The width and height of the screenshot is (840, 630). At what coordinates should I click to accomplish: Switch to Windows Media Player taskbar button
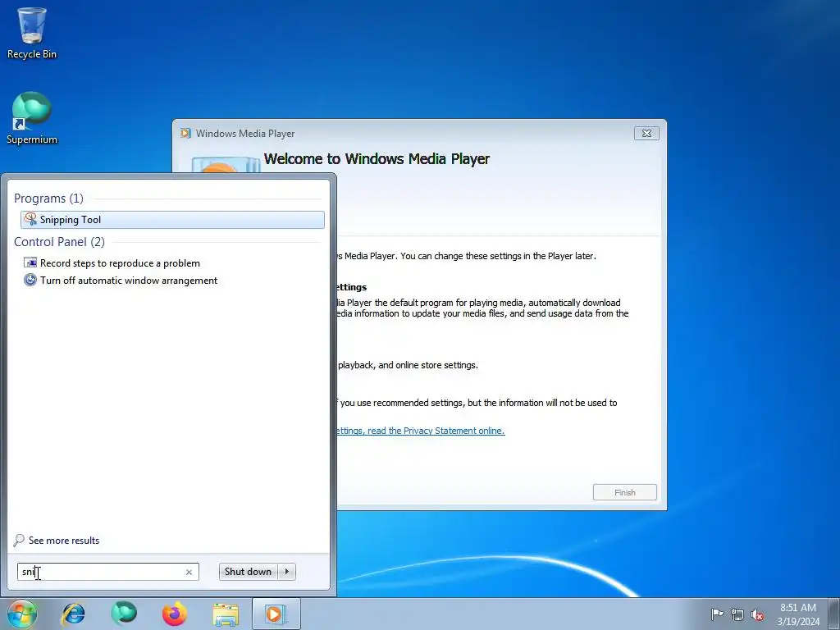(276, 614)
